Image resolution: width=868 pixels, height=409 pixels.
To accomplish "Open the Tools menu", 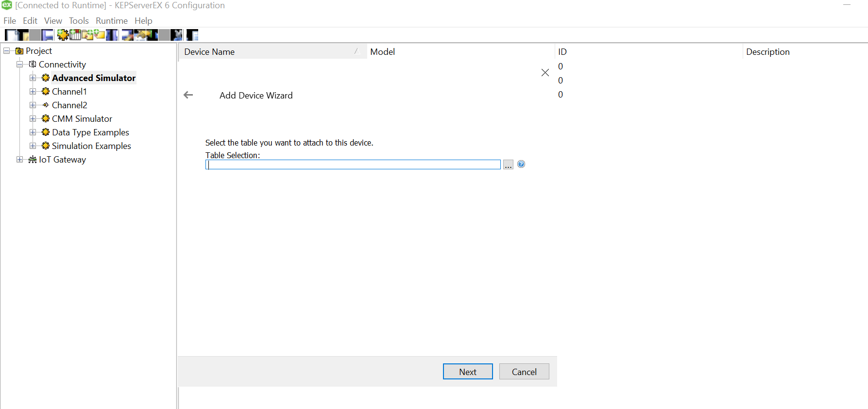I will click(x=79, y=21).
